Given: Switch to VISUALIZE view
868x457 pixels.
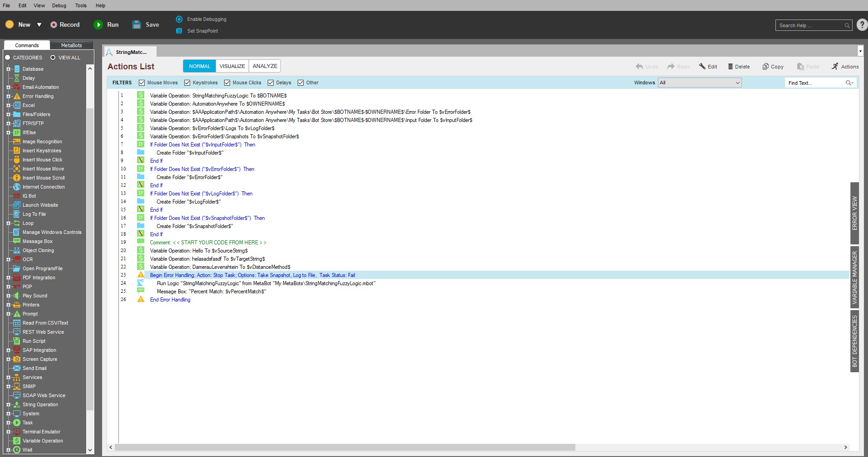Looking at the screenshot, I should coord(232,66).
